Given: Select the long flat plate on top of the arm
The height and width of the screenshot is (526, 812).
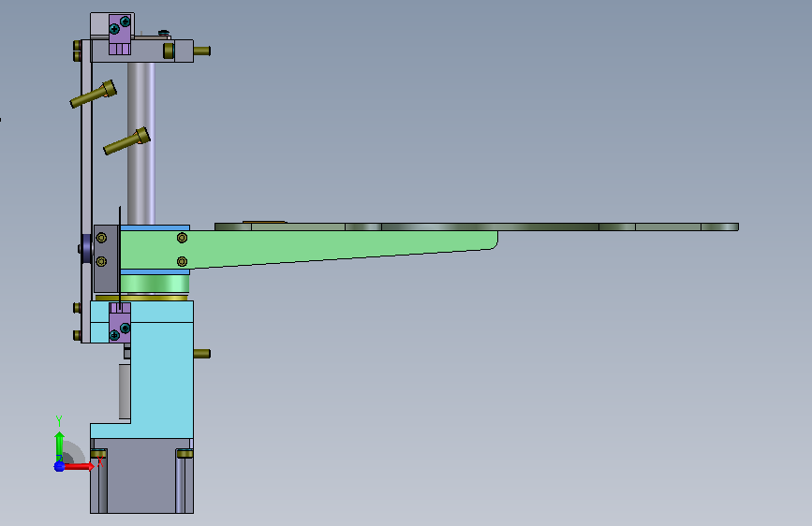Looking at the screenshot, I should coord(477,226).
